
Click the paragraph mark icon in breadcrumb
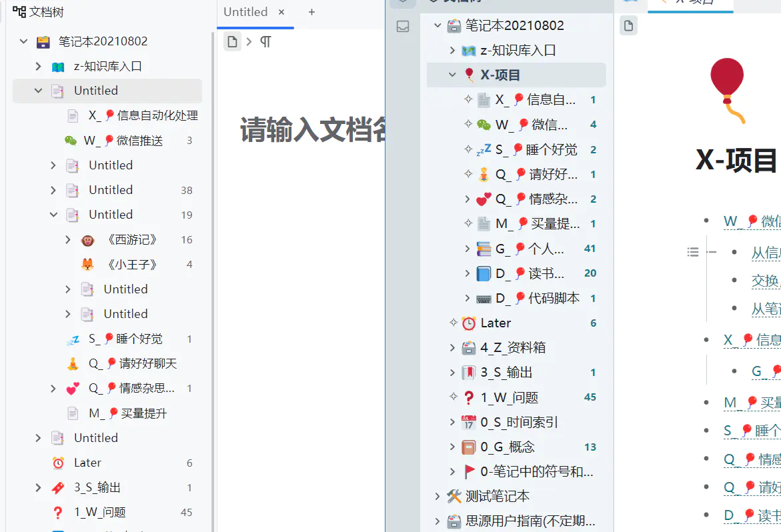(x=265, y=42)
